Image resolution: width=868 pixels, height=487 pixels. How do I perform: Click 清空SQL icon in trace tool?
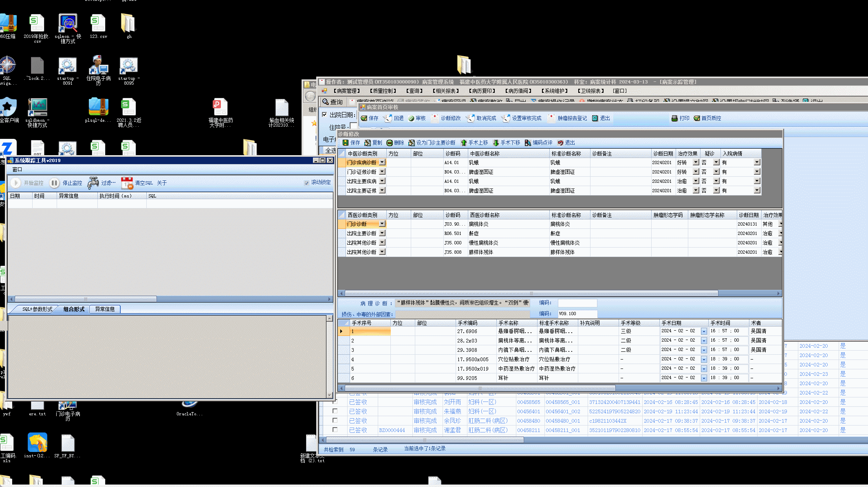click(x=127, y=183)
